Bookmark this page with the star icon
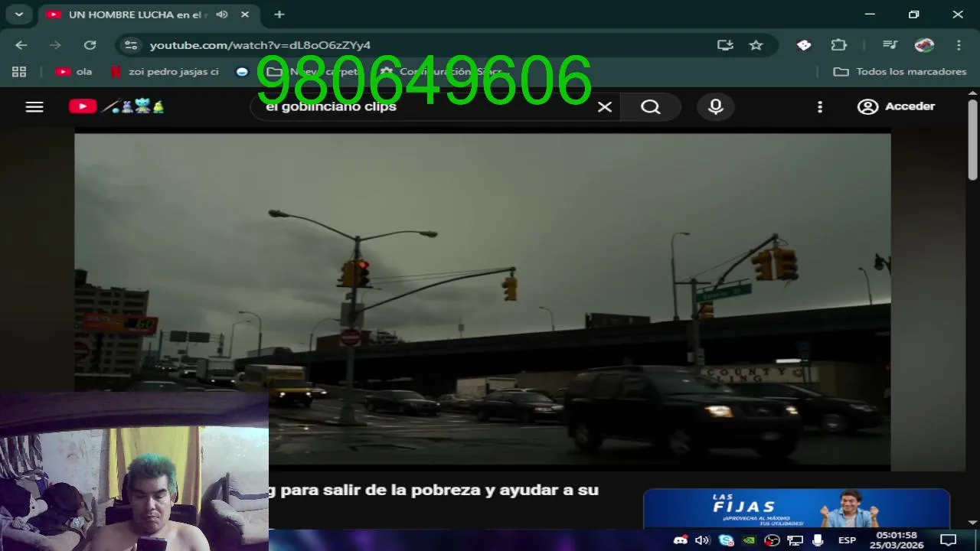Image resolution: width=980 pixels, height=551 pixels. coord(756,45)
